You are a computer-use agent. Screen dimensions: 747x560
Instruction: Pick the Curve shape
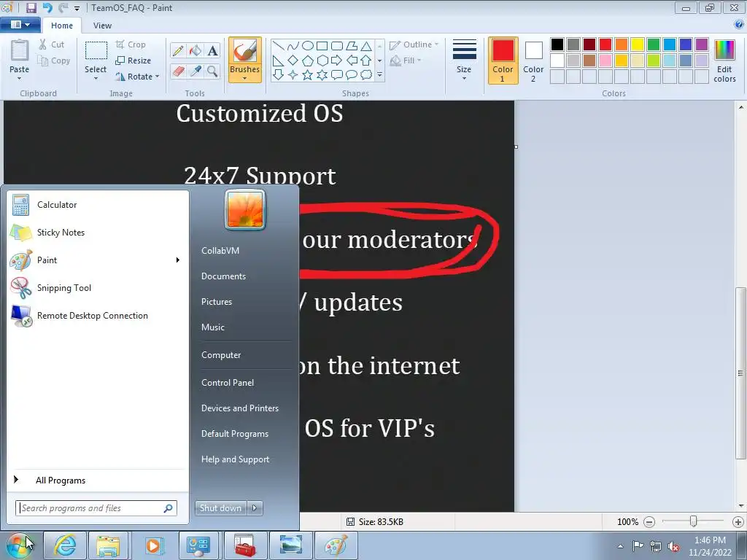click(293, 46)
